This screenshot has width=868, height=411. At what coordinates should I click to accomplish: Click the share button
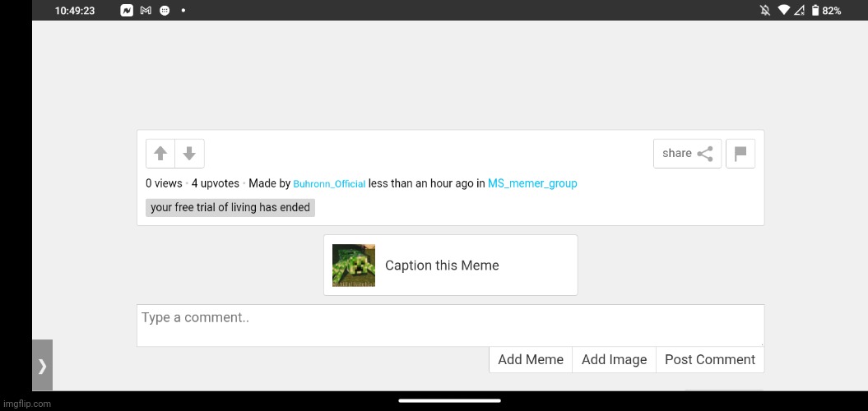coord(687,154)
